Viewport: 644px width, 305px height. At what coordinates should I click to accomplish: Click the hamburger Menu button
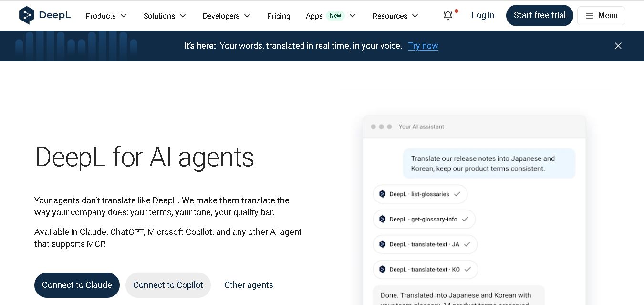click(x=601, y=16)
